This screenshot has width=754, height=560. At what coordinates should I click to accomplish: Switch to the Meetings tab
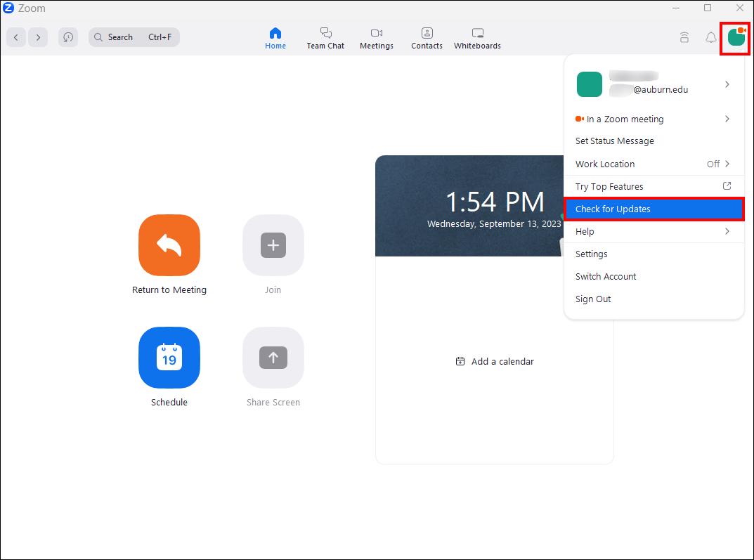pyautogui.click(x=377, y=39)
